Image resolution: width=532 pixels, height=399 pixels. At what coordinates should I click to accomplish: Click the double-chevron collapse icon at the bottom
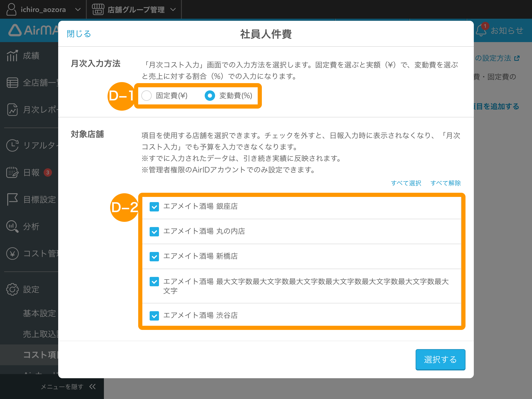(x=92, y=387)
